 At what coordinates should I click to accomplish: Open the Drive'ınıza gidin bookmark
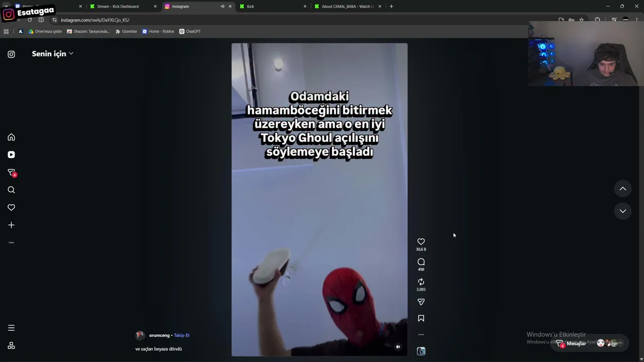pyautogui.click(x=45, y=31)
